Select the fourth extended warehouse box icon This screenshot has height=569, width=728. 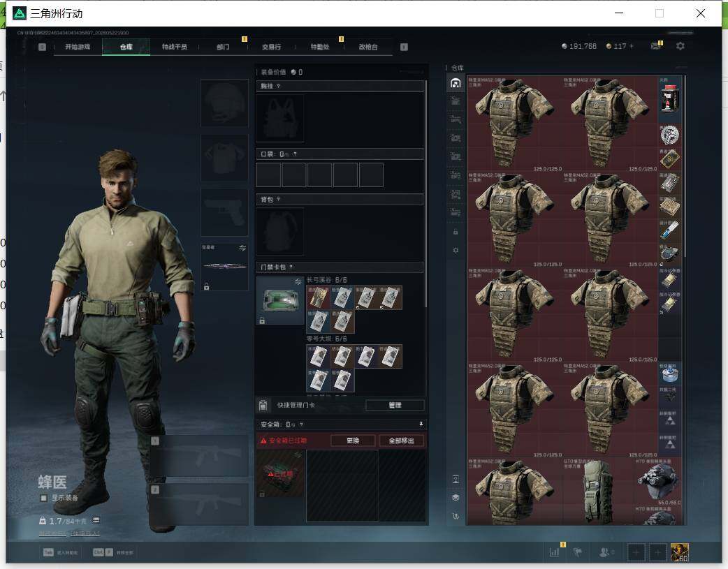point(456,156)
